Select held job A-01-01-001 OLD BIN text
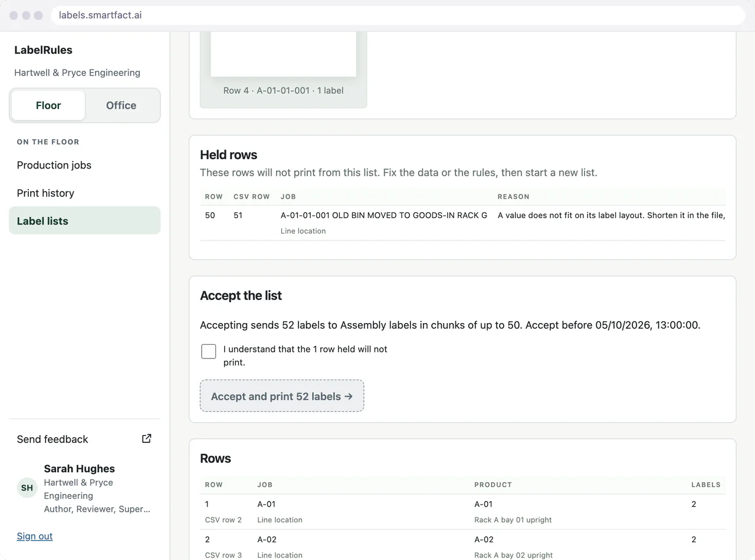Viewport: 755px width, 560px height. point(384,215)
